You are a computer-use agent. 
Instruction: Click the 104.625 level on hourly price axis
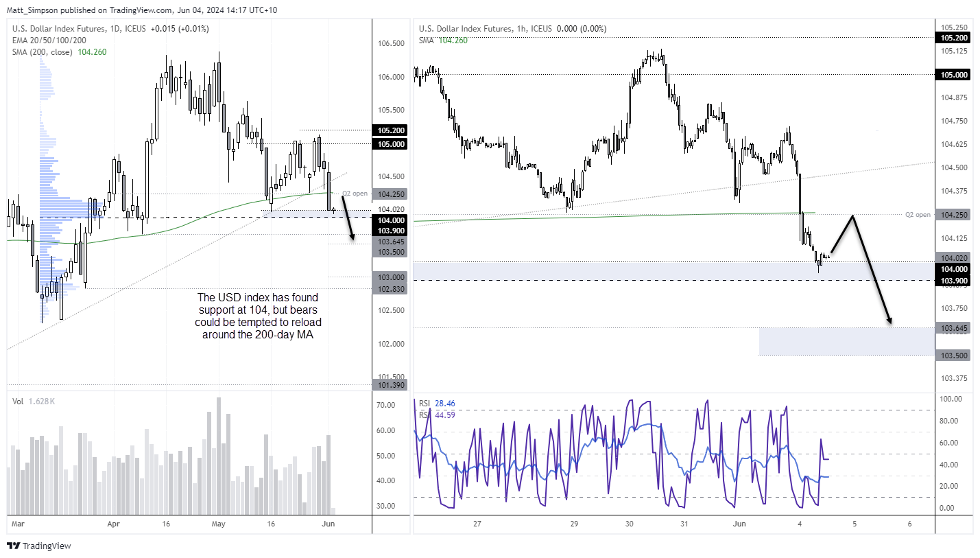tap(954, 144)
